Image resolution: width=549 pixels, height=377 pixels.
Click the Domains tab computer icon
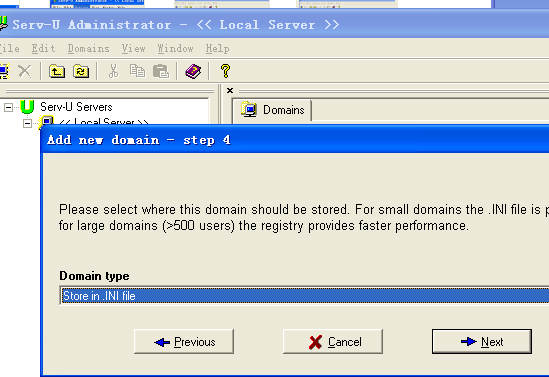[249, 110]
